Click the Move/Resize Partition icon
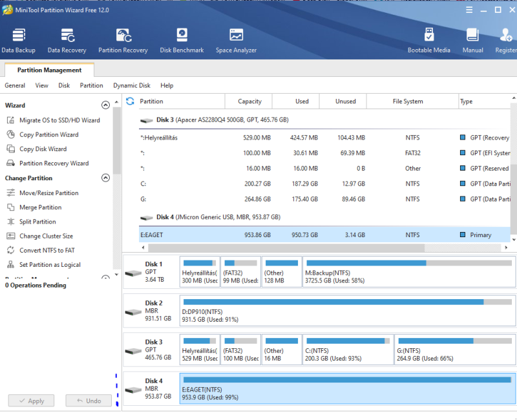 click(x=10, y=193)
